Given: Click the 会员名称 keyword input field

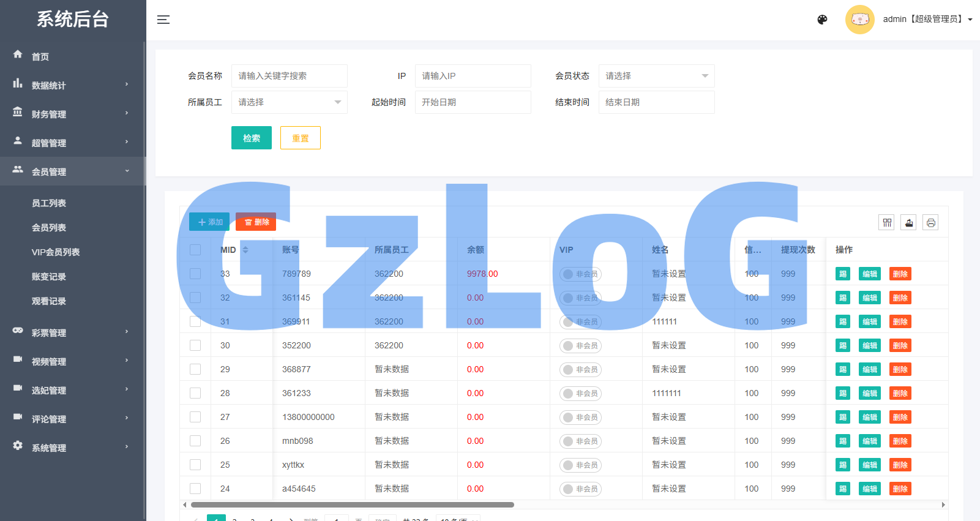Looking at the screenshot, I should (289, 76).
